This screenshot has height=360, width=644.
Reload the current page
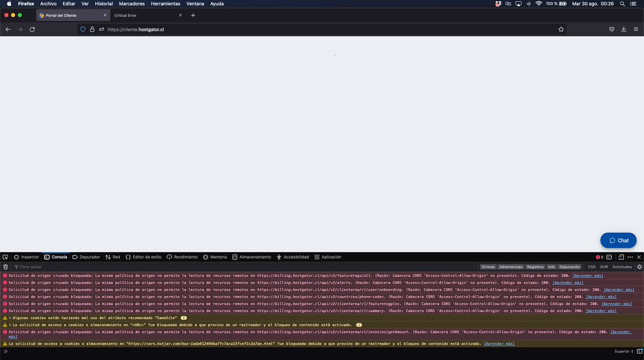pyautogui.click(x=32, y=30)
